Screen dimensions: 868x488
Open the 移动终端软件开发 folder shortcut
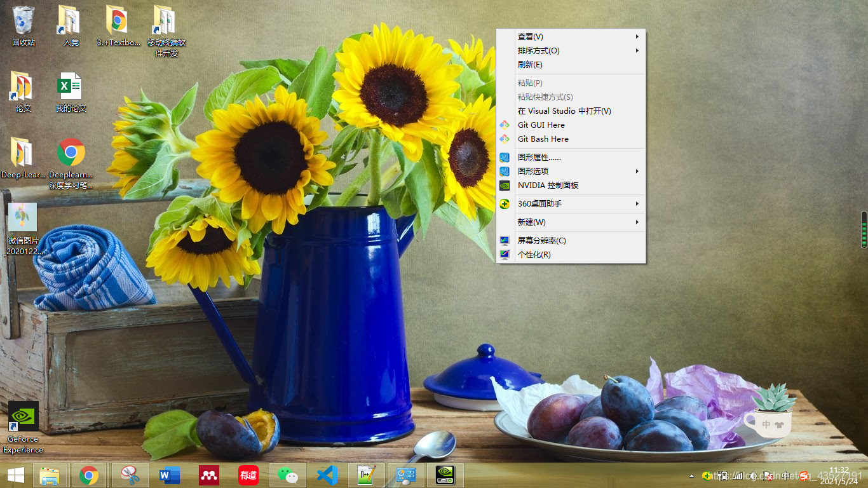point(166,32)
